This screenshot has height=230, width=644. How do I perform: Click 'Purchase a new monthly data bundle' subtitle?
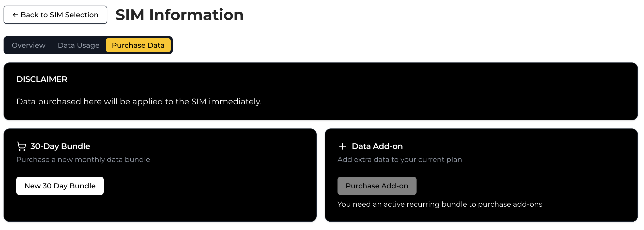[x=83, y=159]
